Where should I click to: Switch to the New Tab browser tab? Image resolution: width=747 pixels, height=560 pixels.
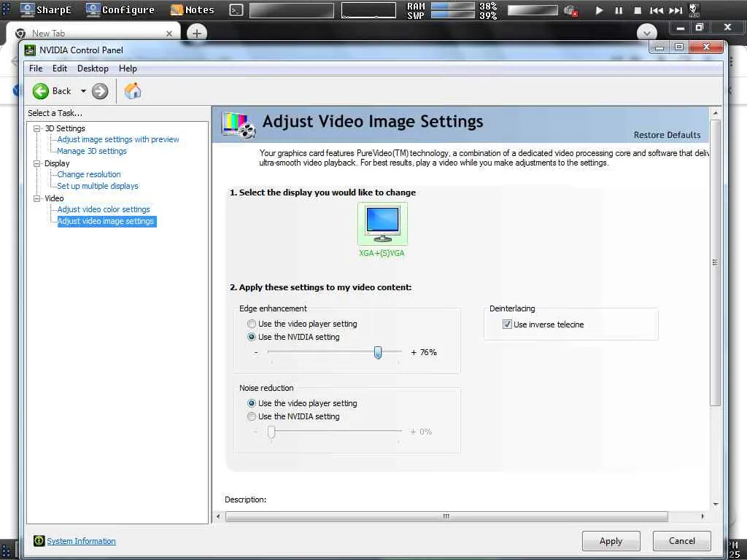pos(93,33)
